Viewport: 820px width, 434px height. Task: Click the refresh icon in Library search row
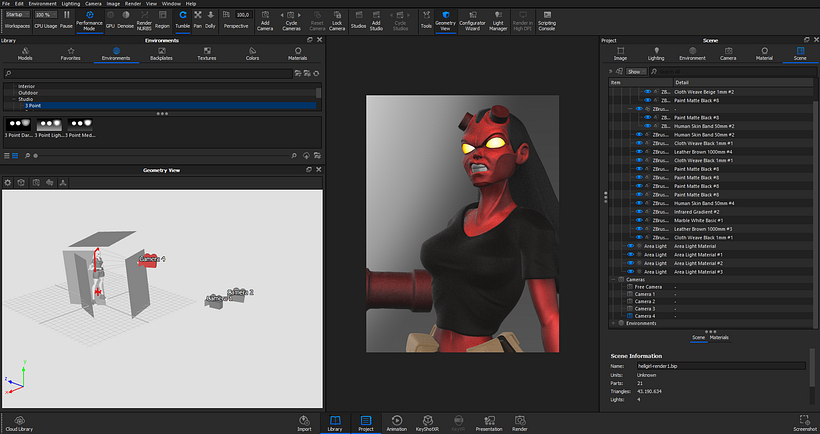pyautogui.click(x=316, y=74)
